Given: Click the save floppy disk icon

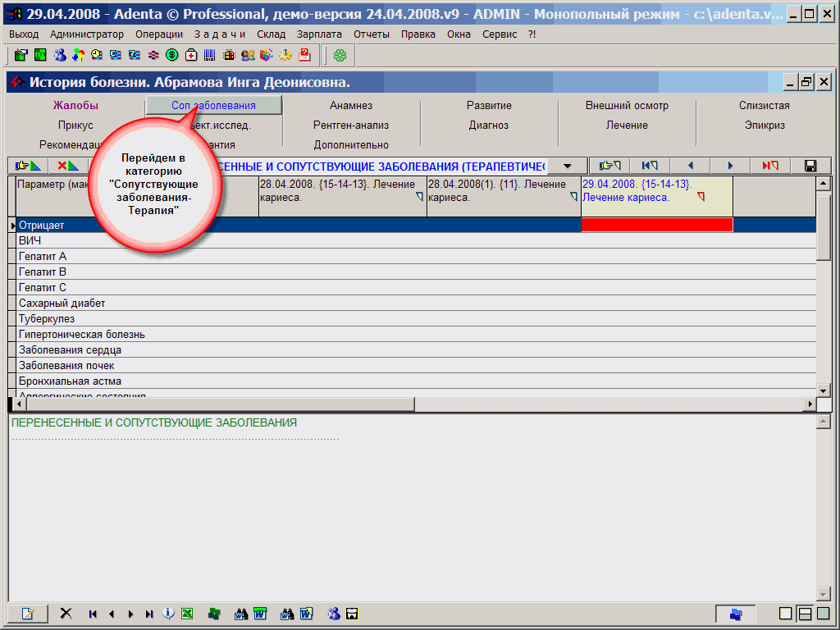Looking at the screenshot, I should [810, 166].
